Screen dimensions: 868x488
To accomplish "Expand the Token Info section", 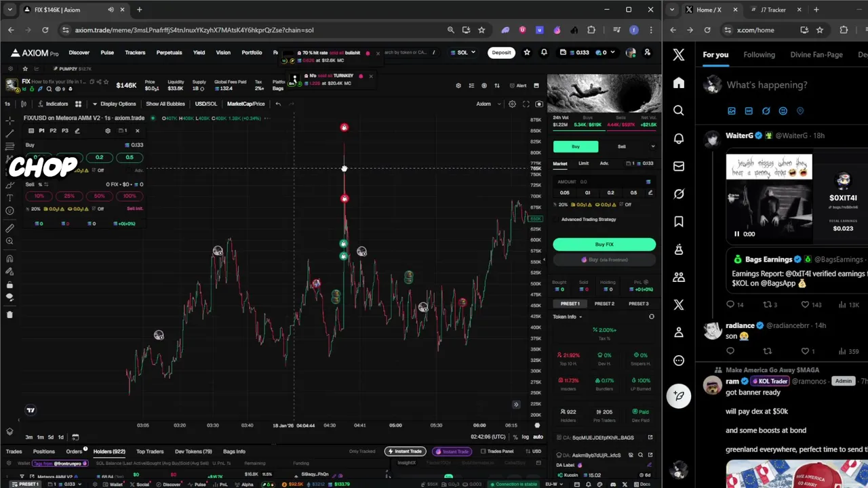I will [567, 317].
